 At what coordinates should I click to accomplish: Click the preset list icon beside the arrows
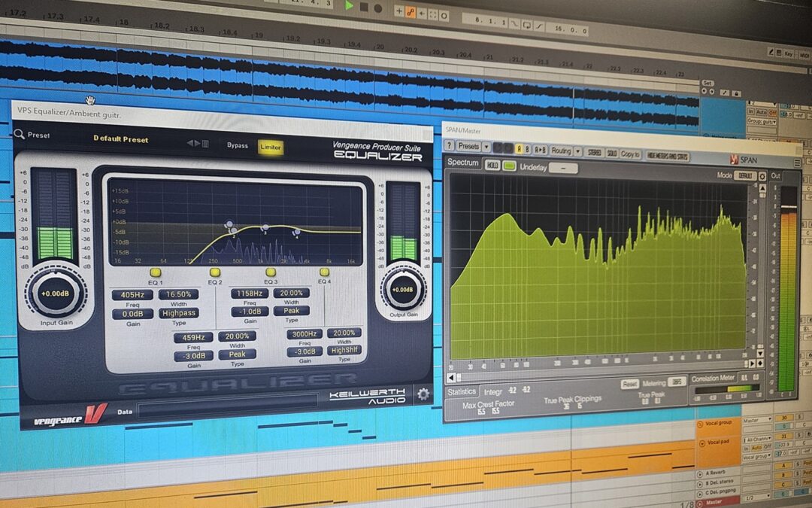[x=205, y=144]
